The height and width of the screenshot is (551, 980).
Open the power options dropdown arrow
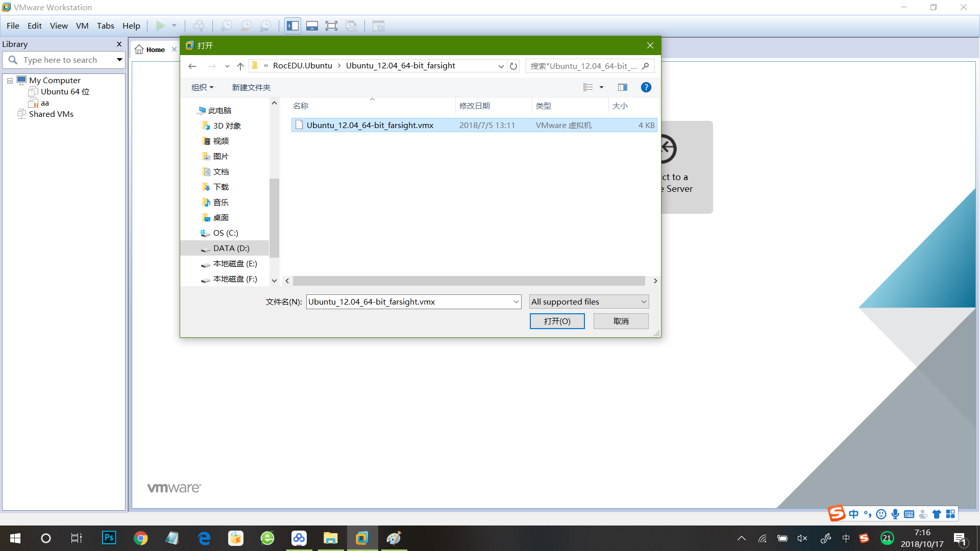tap(174, 26)
